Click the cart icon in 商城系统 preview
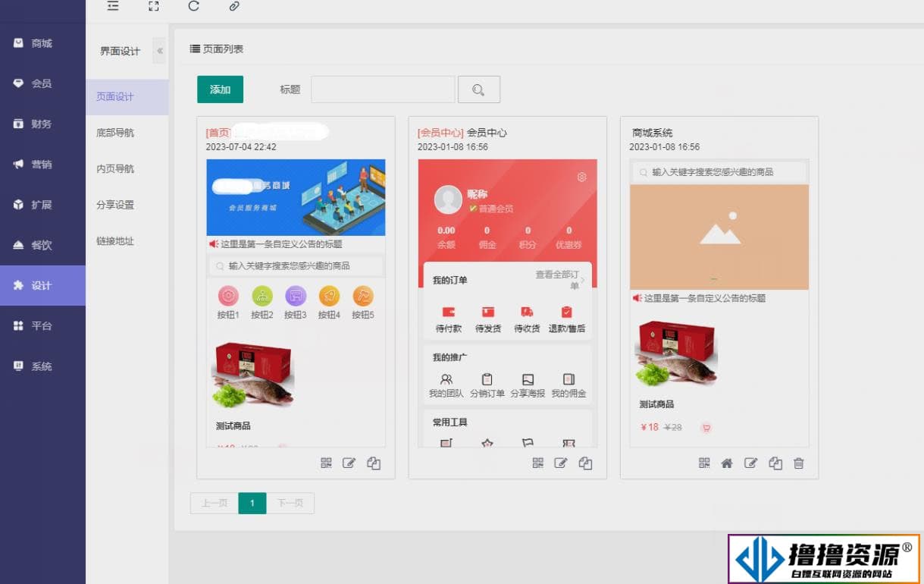The height and width of the screenshot is (584, 924). click(706, 427)
